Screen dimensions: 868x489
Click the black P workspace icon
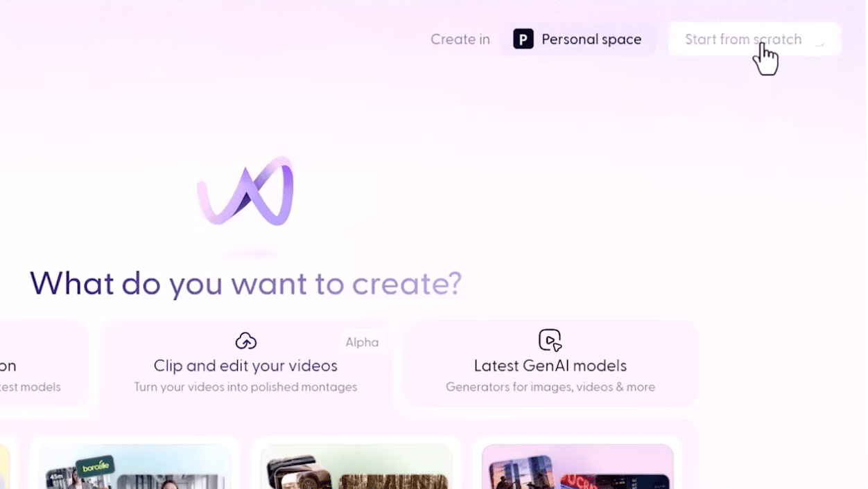pyautogui.click(x=523, y=39)
